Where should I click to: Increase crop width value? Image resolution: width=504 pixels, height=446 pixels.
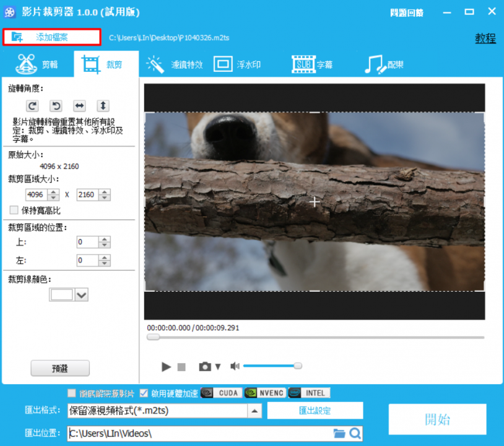point(53,192)
